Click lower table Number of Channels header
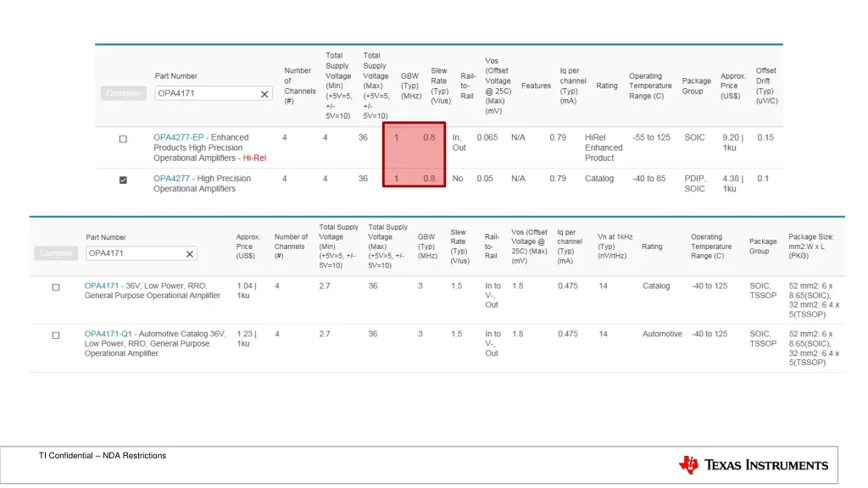The width and height of the screenshot is (868, 488). [x=291, y=247]
